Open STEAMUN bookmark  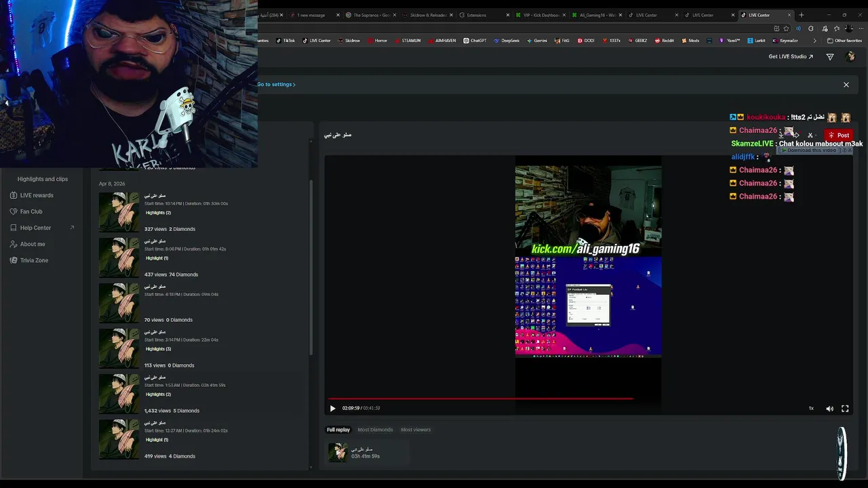point(408,41)
